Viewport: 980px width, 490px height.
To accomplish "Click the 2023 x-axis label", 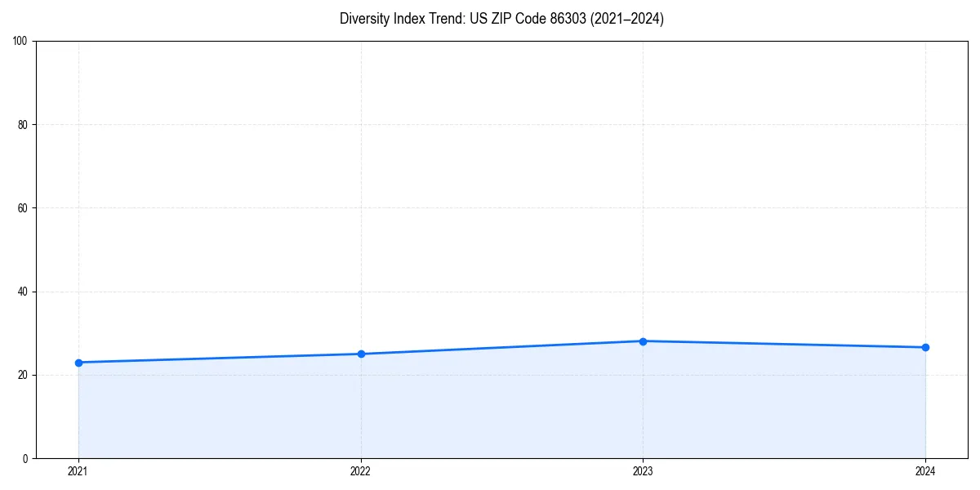I will tap(644, 471).
